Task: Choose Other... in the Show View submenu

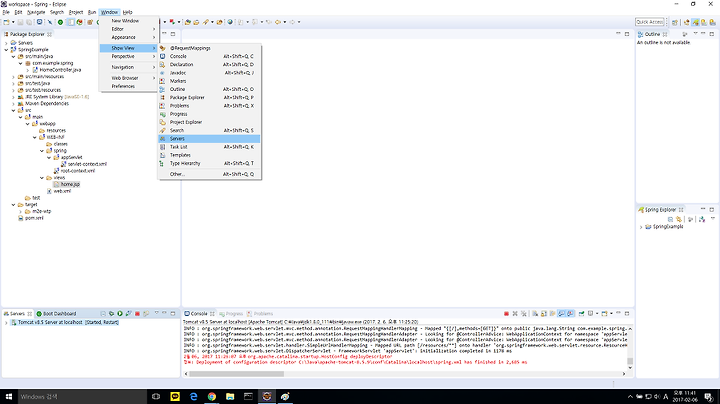Action: point(209,174)
